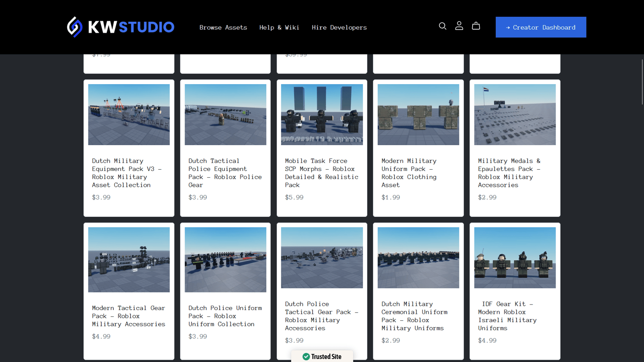Click the Creator Dashboard button
The height and width of the screenshot is (362, 644).
(x=541, y=27)
